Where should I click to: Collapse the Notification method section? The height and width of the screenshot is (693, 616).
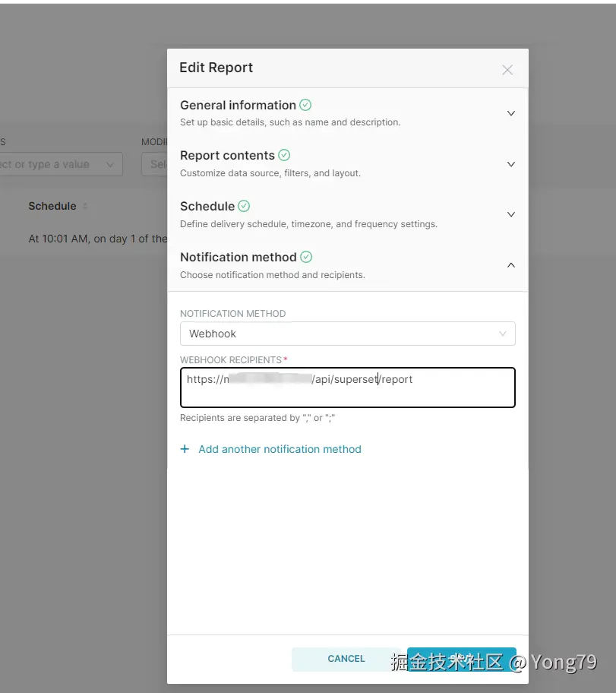(511, 265)
